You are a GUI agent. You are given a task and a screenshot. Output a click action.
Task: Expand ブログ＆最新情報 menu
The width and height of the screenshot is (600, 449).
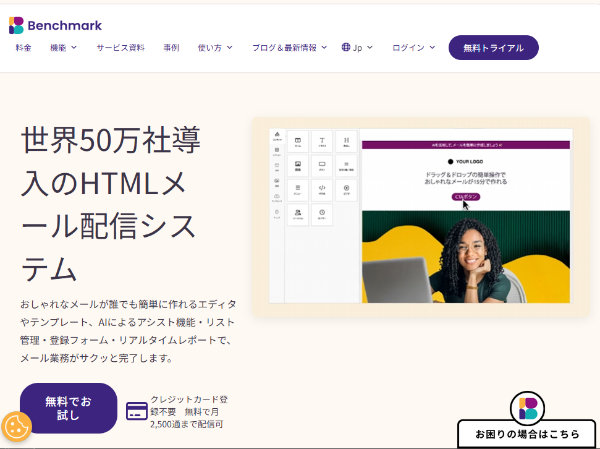pyautogui.click(x=289, y=48)
